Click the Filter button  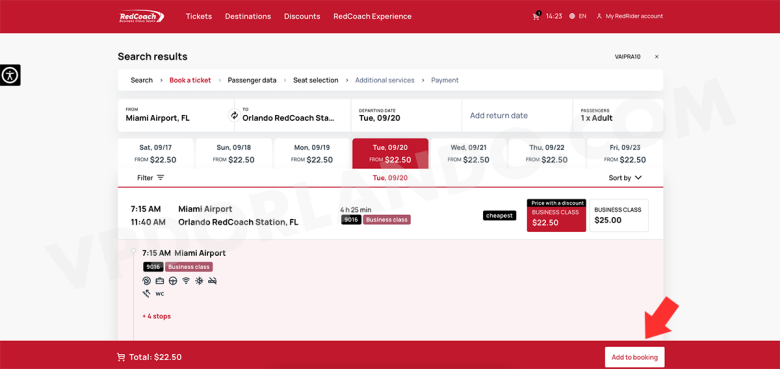151,178
